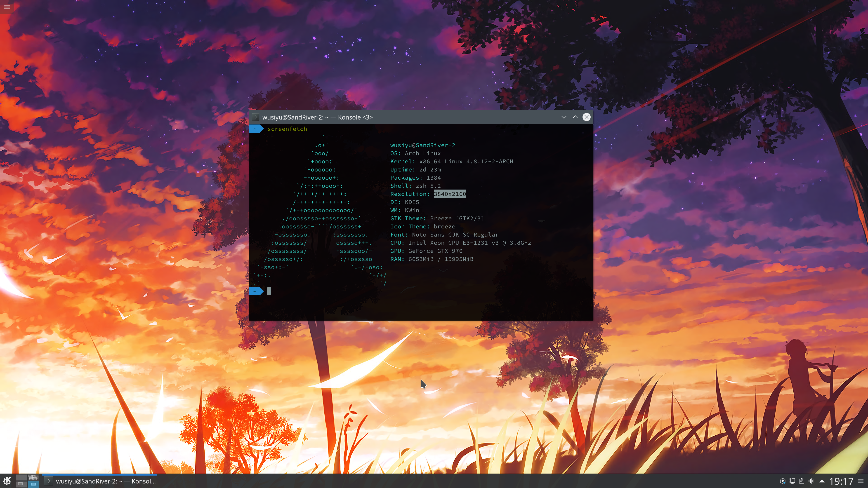The height and width of the screenshot is (488, 868).
Task: Click the 'OS: Arch Linux' line
Action: (415, 153)
